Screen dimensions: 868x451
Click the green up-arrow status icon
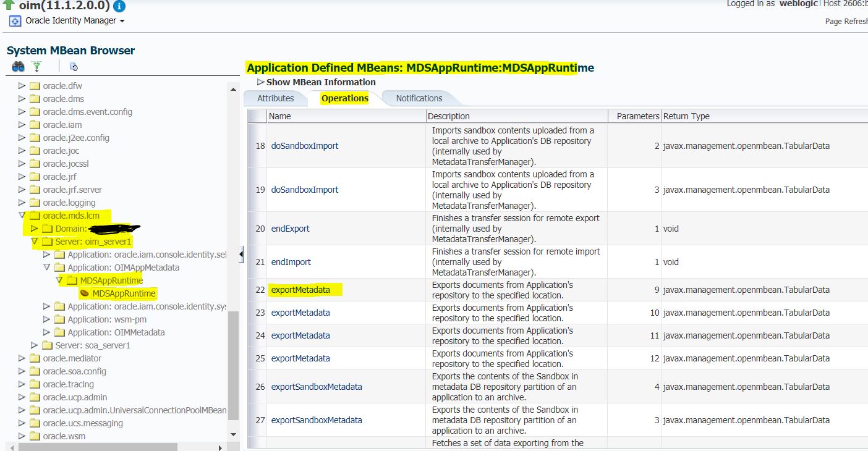(x=9, y=4)
